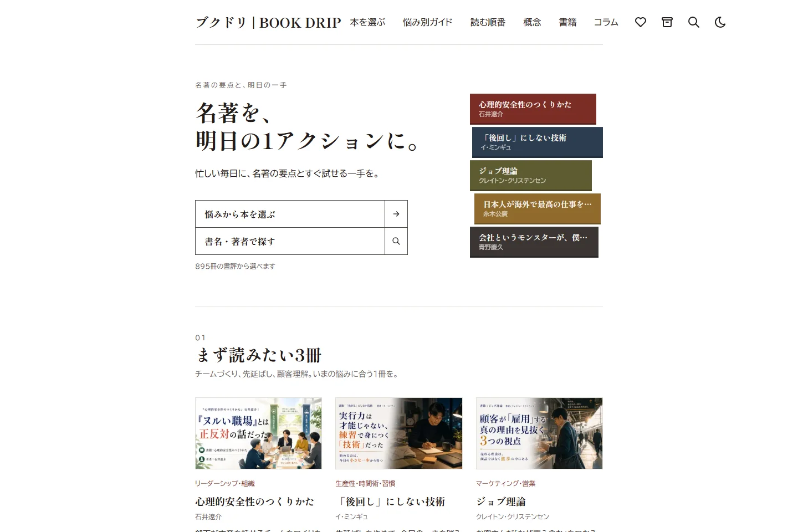
Task: Toggle dark mode with the moon icon
Action: pyautogui.click(x=720, y=22)
